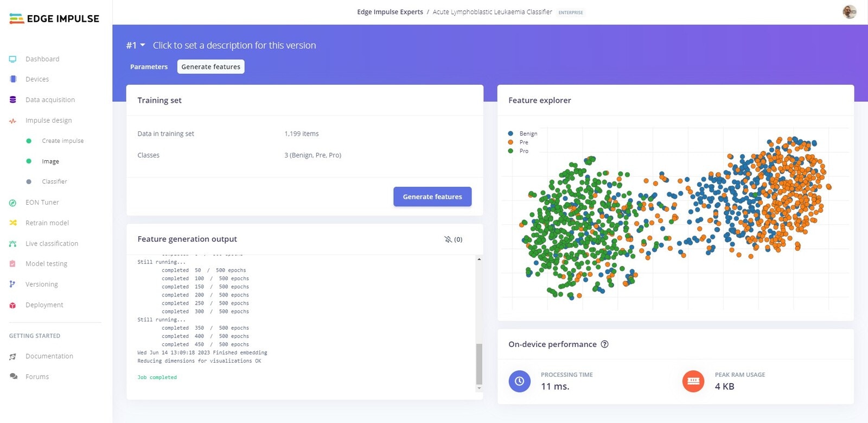Open Live classification page
Viewport: 868px width, 423px height.
52,244
